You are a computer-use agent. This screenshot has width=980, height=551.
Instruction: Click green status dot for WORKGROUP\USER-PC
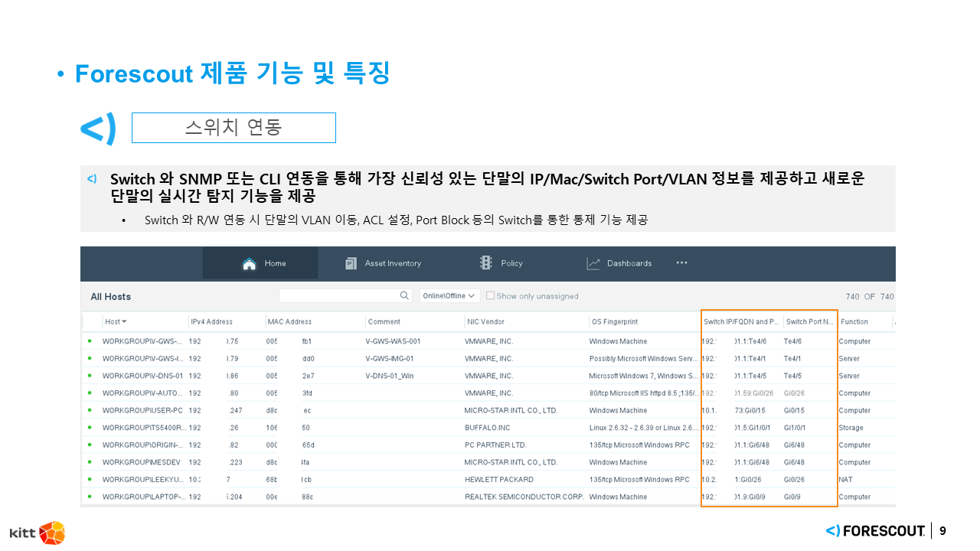click(x=90, y=410)
